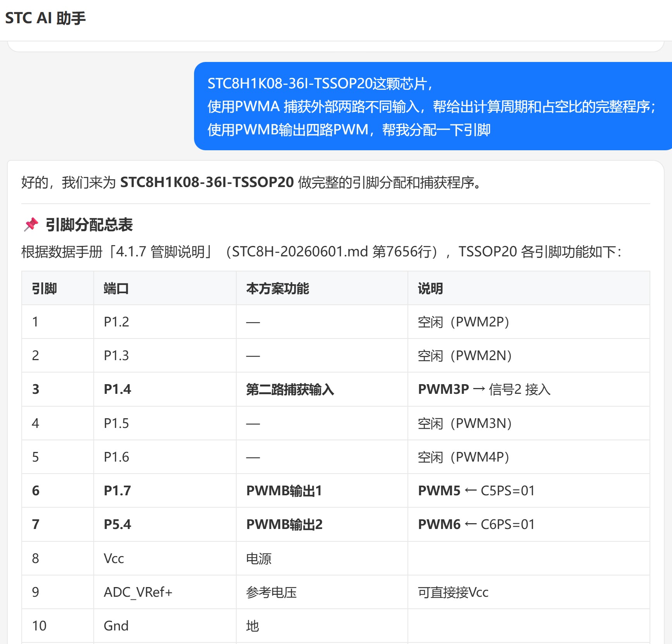Select the Vcc port cell
This screenshot has height=644, width=672.
165,558
